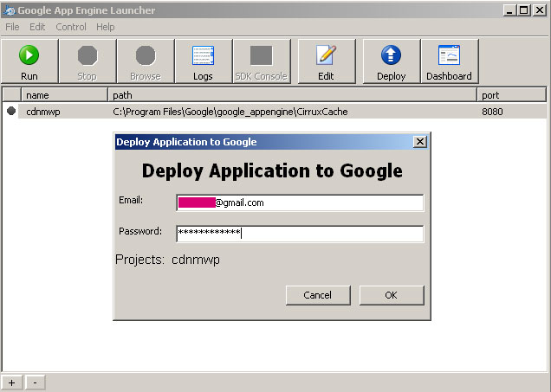The image size is (551, 392).
Task: Click the App Engine title bar logo
Action: (9, 10)
